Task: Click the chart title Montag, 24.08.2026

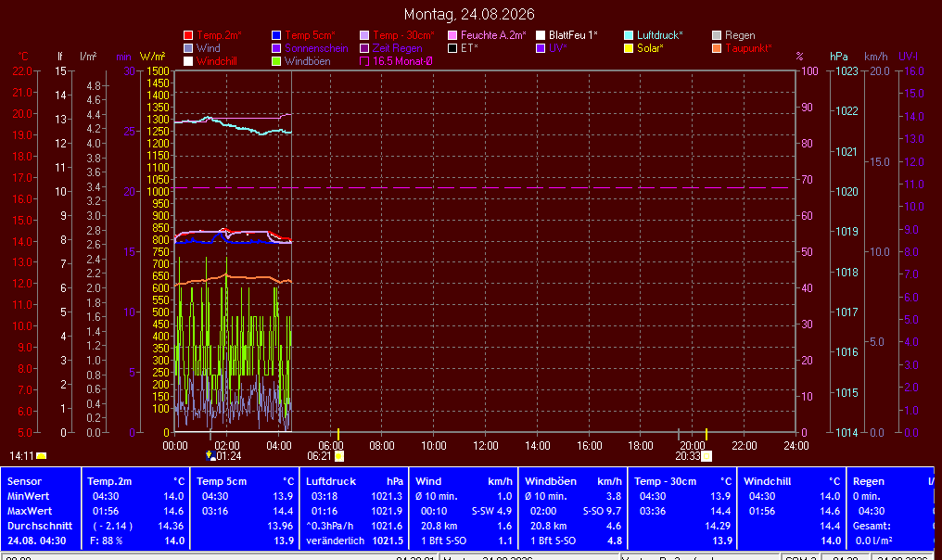Action: click(x=469, y=15)
